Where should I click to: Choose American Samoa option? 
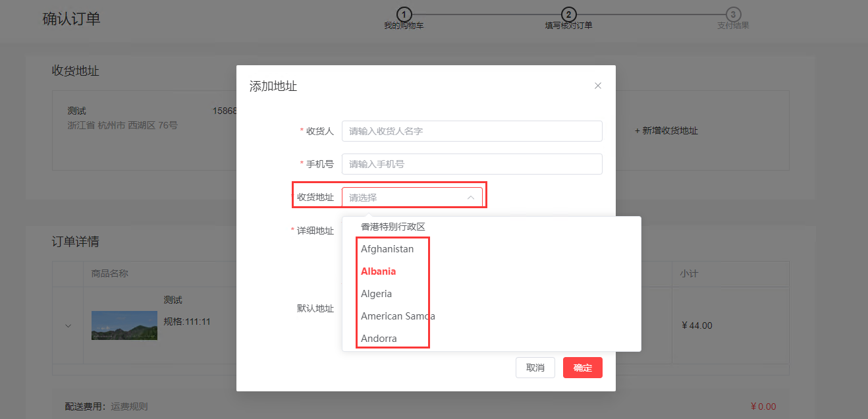pos(398,316)
